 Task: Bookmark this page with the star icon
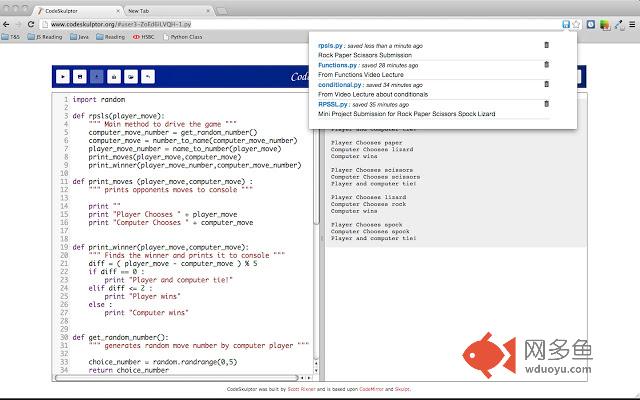(576, 24)
